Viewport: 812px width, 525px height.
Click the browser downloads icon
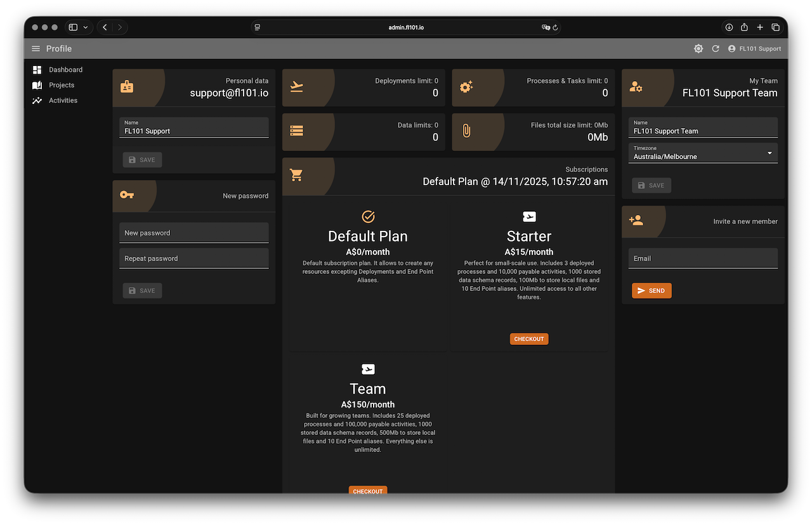(x=729, y=27)
